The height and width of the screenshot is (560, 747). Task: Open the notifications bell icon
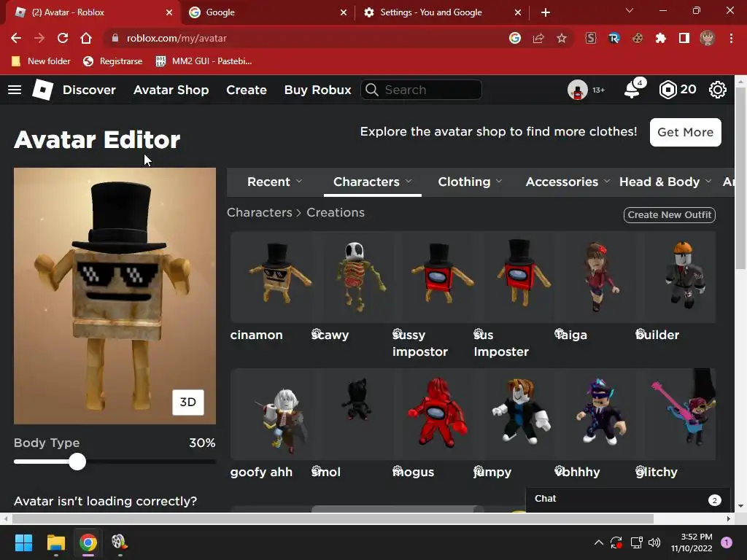pos(632,90)
